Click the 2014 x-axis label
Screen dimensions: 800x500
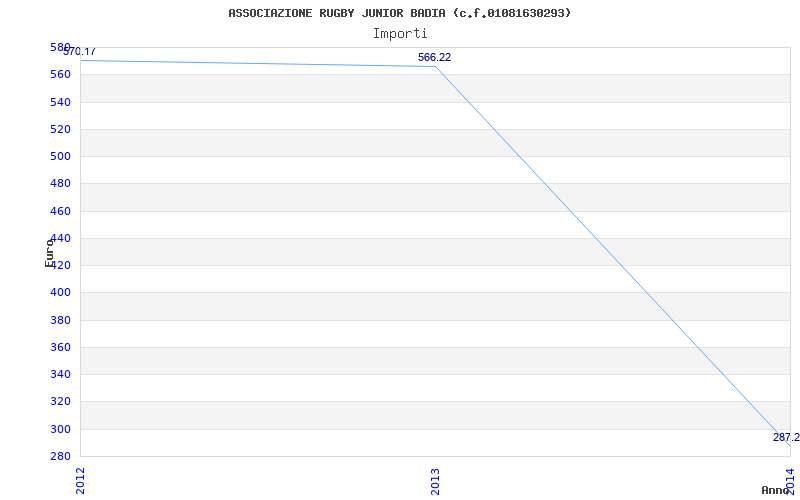tap(790, 481)
